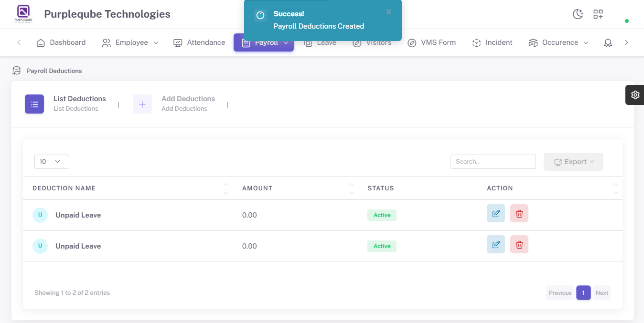The height and width of the screenshot is (323, 644).
Task: Expand the Occurence menu dropdown
Action: [x=558, y=42]
